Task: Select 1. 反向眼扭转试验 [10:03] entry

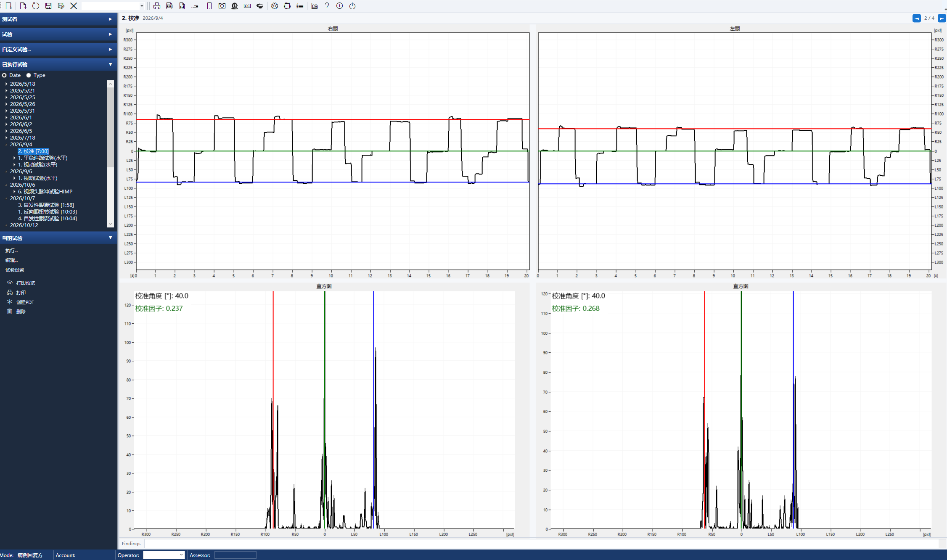Action: (47, 212)
